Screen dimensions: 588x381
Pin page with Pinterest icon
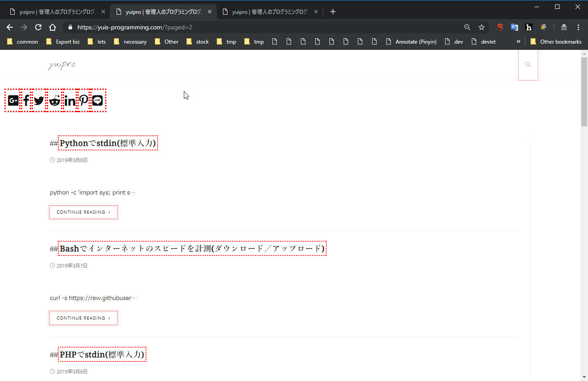(84, 101)
